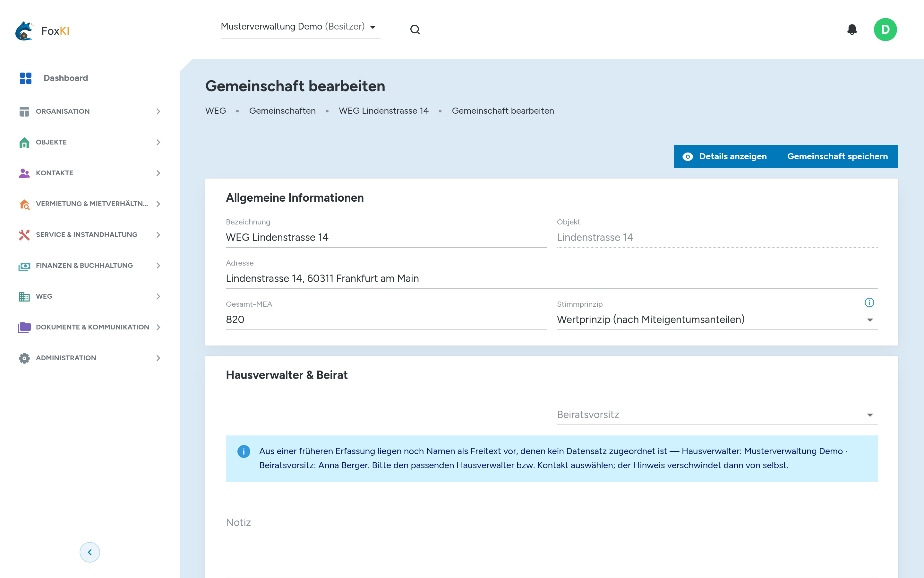The width and height of the screenshot is (924, 578).
Task: Collapse the sidebar with arrow button
Action: (x=90, y=552)
